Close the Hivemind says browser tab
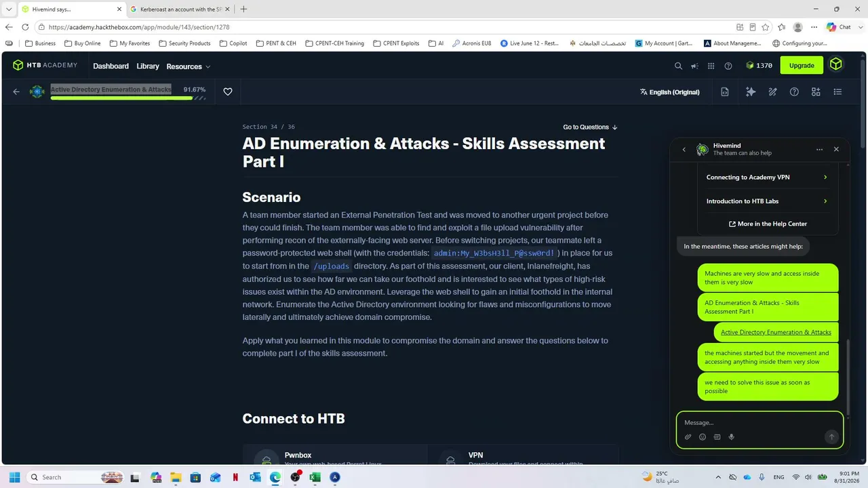The width and height of the screenshot is (868, 488). [119, 9]
